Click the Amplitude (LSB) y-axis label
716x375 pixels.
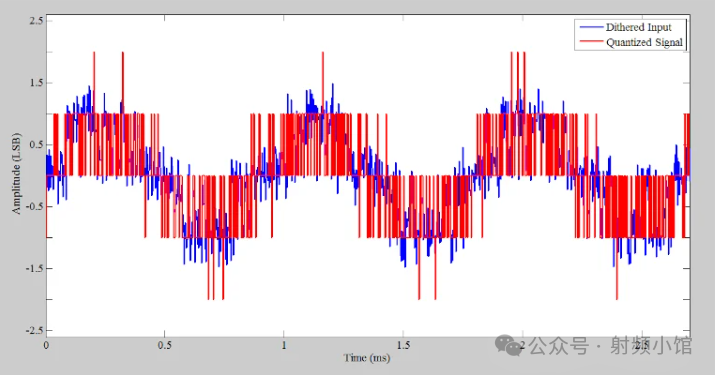(x=16, y=174)
